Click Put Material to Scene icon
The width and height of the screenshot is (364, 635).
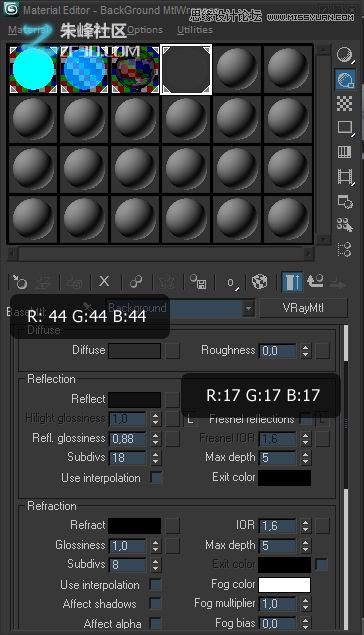42,282
